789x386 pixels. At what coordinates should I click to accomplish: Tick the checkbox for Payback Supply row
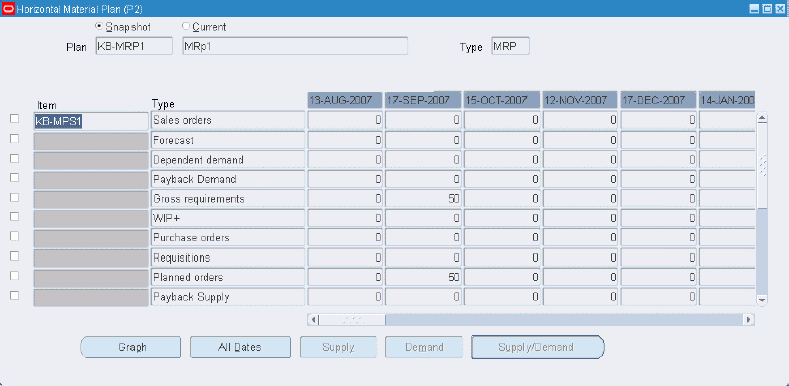point(15,295)
